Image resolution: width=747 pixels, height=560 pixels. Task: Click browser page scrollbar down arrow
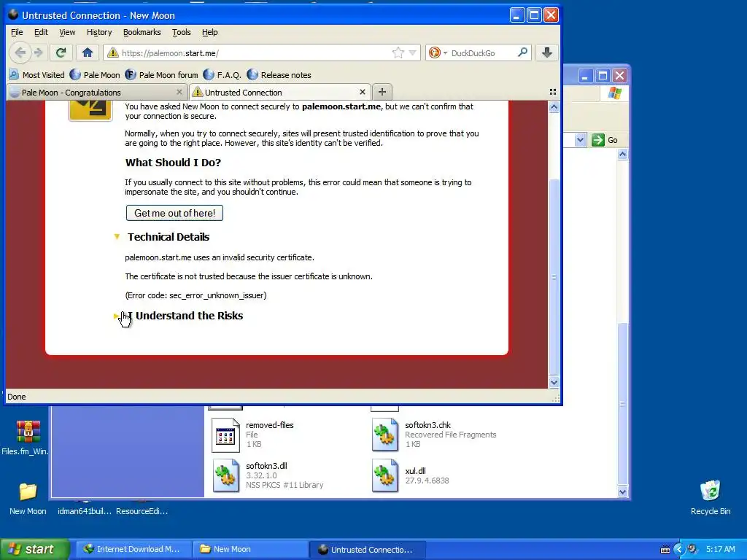click(554, 382)
